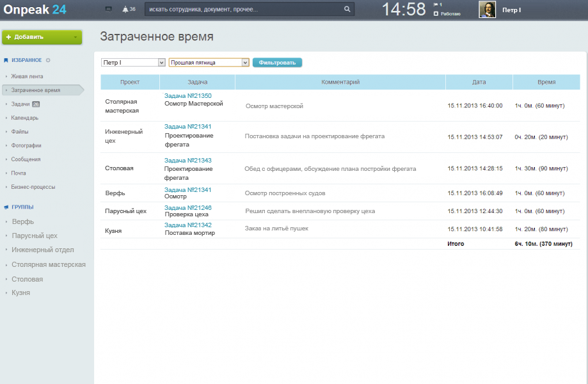
Task: Click the tasks counter badge 28
Action: pyautogui.click(x=36, y=104)
